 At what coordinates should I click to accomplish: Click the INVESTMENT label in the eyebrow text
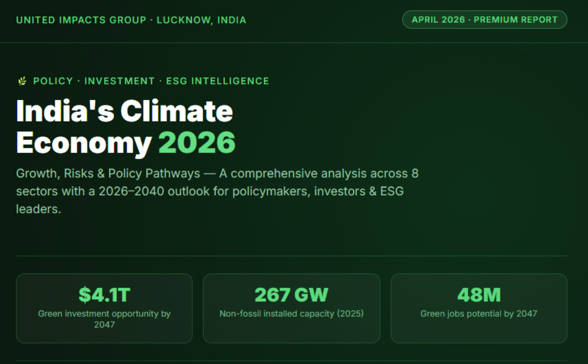tap(120, 81)
